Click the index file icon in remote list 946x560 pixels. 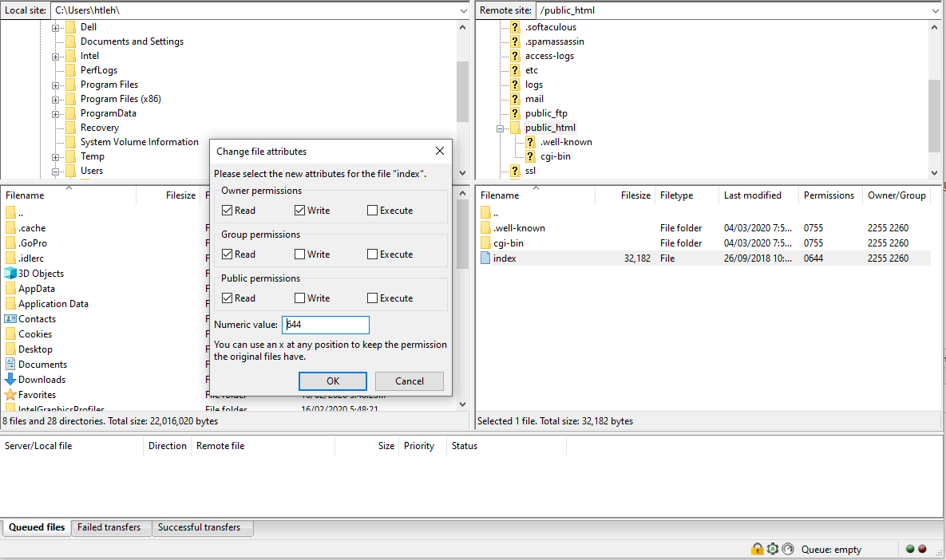click(486, 258)
